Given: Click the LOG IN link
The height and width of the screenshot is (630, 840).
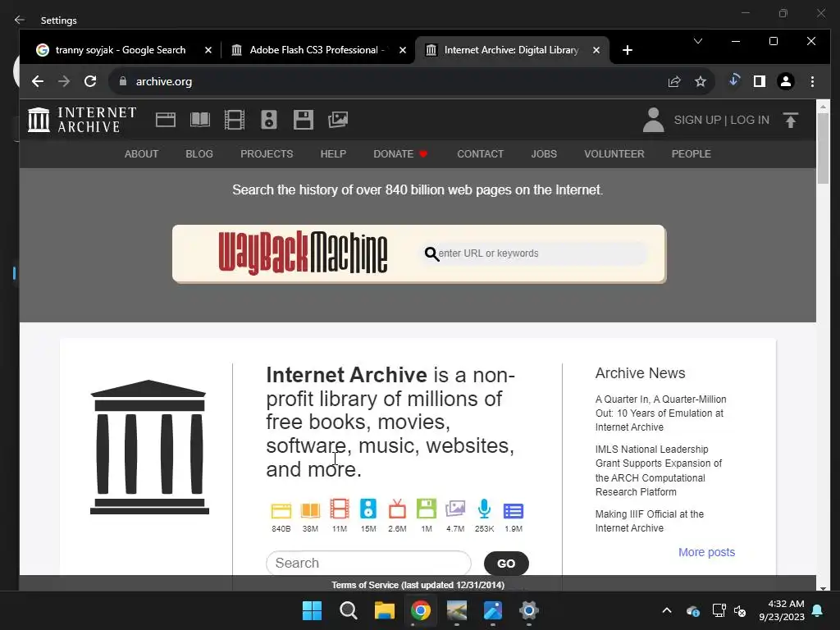Looking at the screenshot, I should pos(750,120).
